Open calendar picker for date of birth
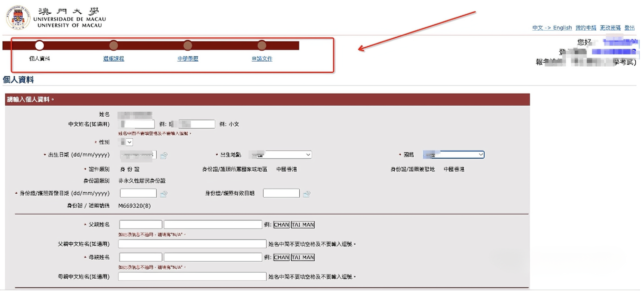The width and height of the screenshot is (644, 291). 164,156
